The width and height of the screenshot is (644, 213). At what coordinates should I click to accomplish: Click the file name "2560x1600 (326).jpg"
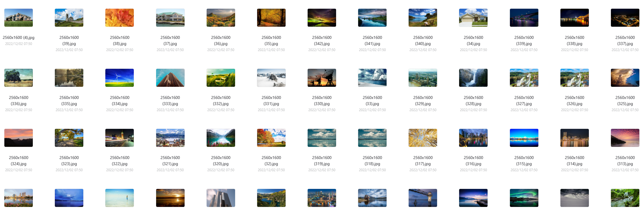(x=575, y=101)
